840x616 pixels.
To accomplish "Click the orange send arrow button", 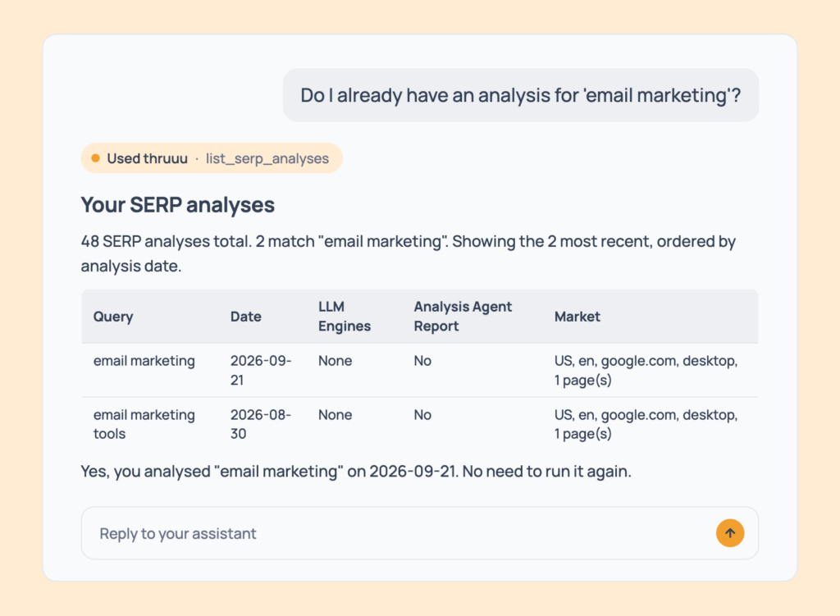I will coord(729,533).
